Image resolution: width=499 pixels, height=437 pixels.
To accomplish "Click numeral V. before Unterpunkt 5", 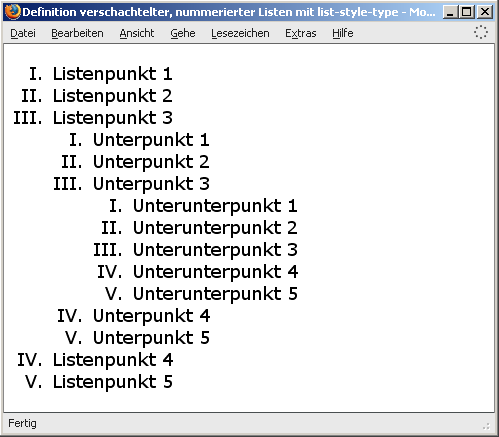I will tap(74, 338).
